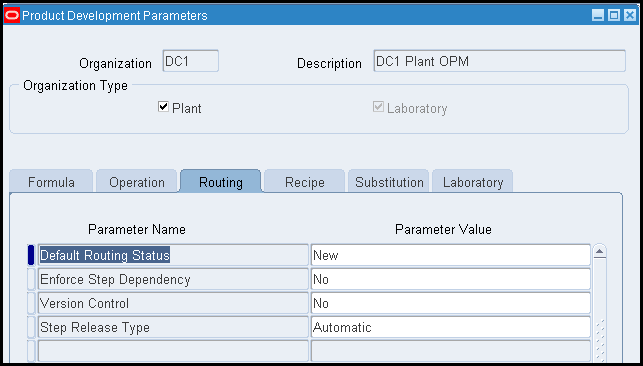
Task: Click the Description field DC1 Plant OPM
Action: click(499, 61)
